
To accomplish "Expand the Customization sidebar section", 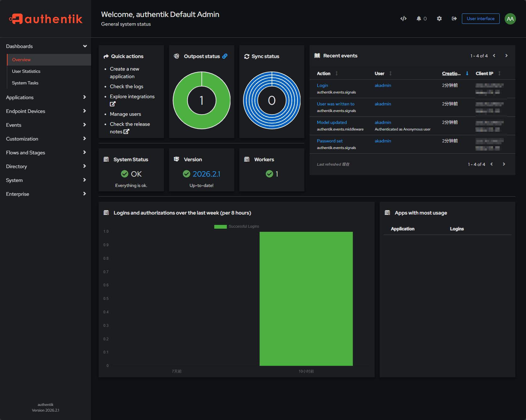I will (46, 139).
